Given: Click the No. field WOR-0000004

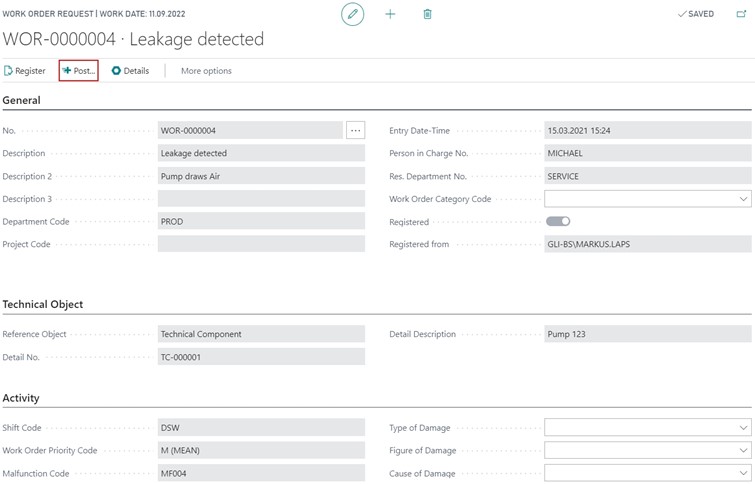Looking at the screenshot, I should [x=250, y=130].
